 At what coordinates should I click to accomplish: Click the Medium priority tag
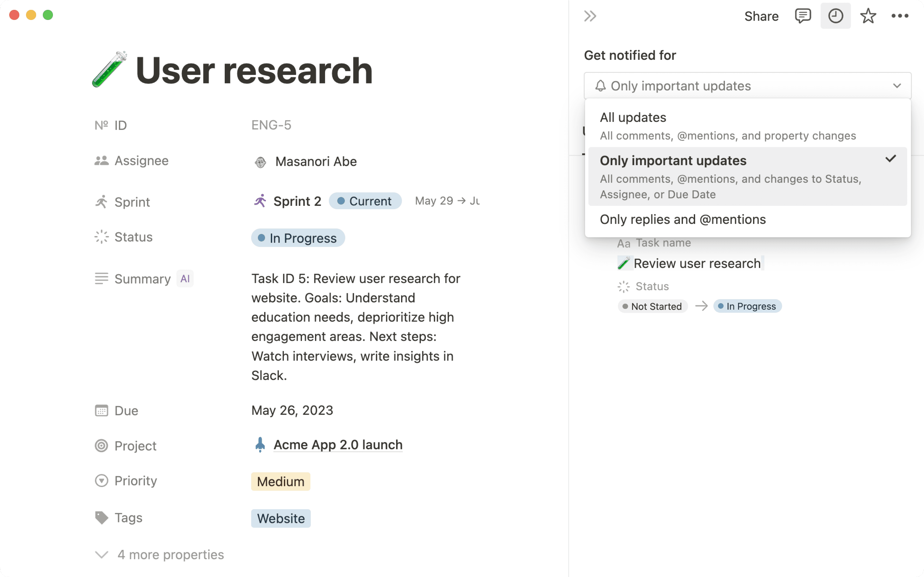tap(281, 481)
